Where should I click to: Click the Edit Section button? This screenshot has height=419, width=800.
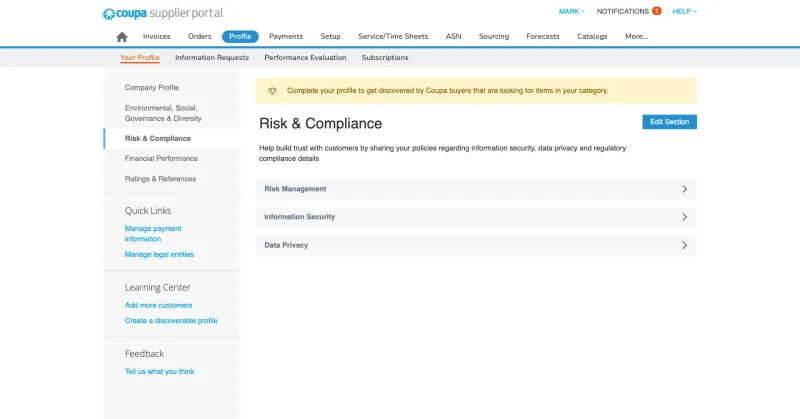(x=669, y=122)
